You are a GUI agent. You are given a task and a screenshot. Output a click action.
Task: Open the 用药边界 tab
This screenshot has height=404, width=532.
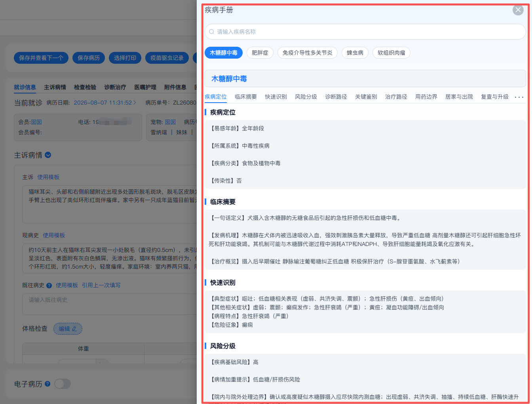426,97
